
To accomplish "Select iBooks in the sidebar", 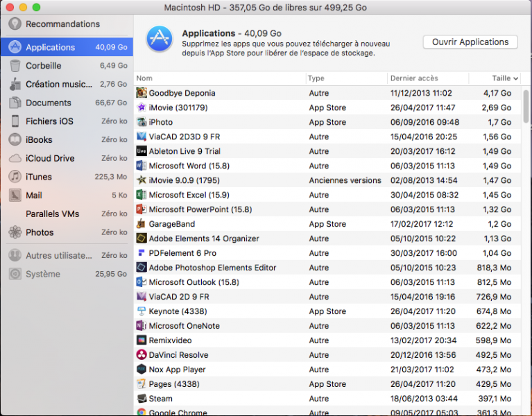I will click(67, 139).
